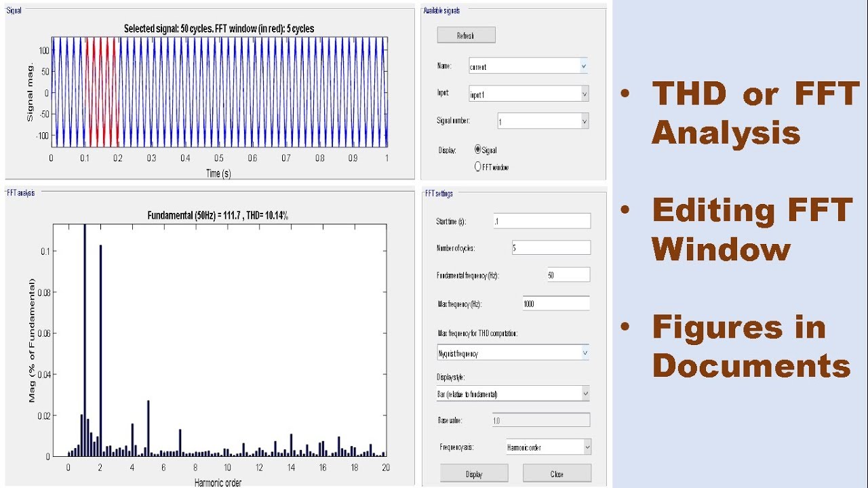Click the red FFT window section of signal
The height and width of the screenshot is (488, 868).
[x=102, y=91]
